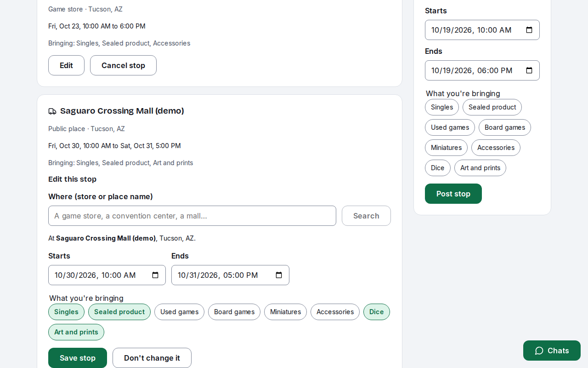Deselect the Singles chip in edit form

(x=66, y=312)
